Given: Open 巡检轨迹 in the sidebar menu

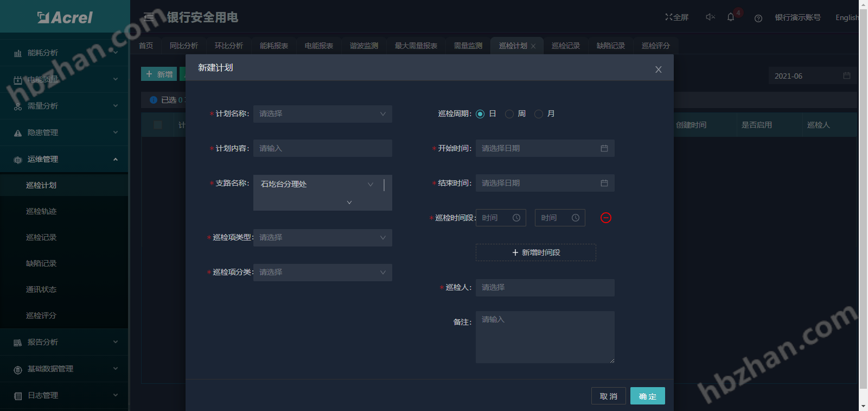Looking at the screenshot, I should pyautogui.click(x=41, y=211).
